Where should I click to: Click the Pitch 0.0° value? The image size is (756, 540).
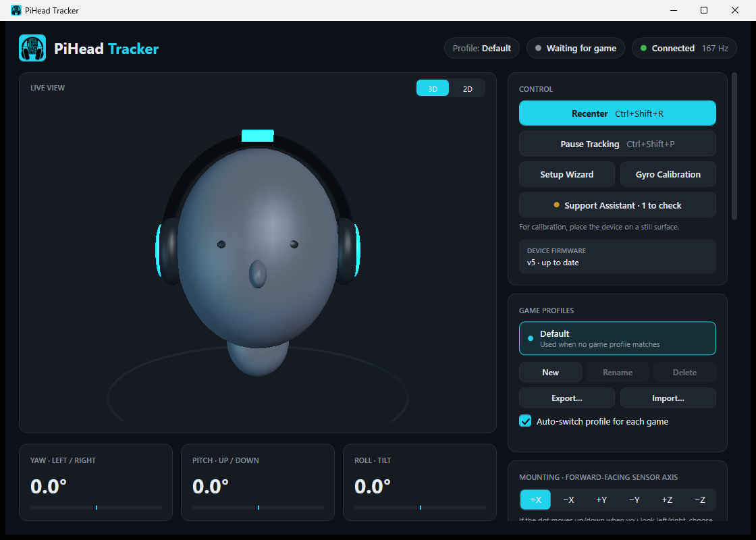pos(210,486)
